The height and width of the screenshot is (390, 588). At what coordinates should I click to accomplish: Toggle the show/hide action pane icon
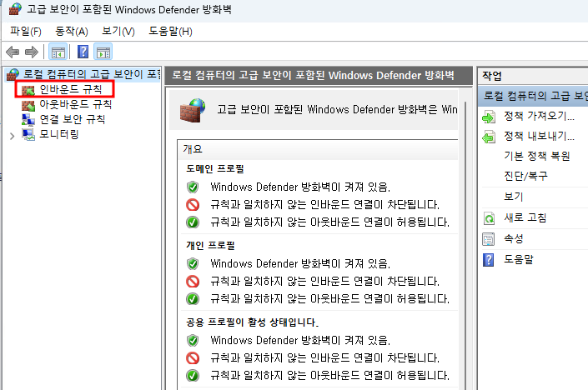point(103,52)
